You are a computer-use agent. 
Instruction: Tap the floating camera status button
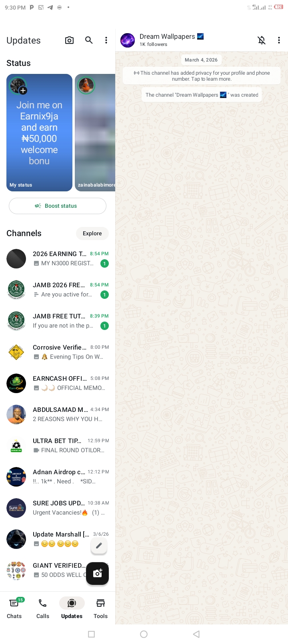pyautogui.click(x=97, y=574)
